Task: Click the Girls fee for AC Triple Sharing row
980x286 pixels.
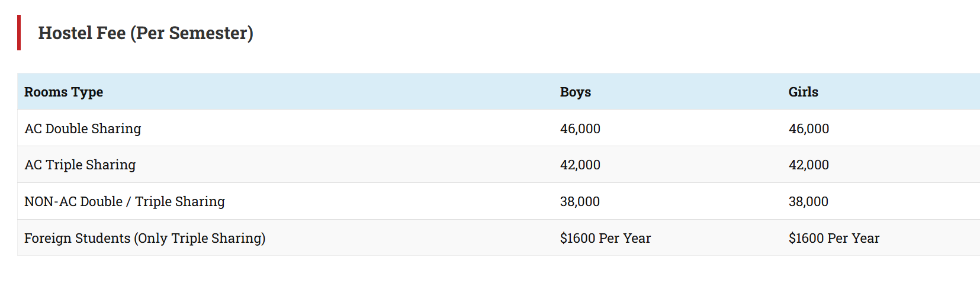Action: pyautogui.click(x=808, y=165)
